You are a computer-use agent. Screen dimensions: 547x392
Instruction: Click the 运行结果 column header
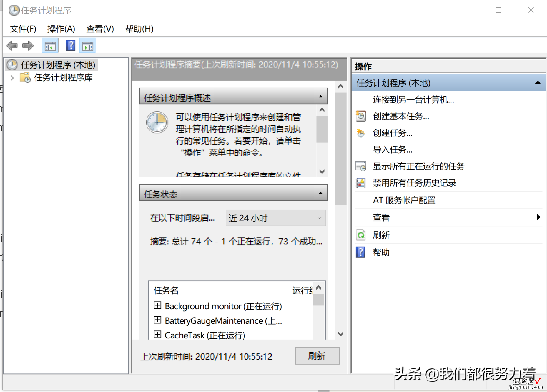(x=302, y=290)
